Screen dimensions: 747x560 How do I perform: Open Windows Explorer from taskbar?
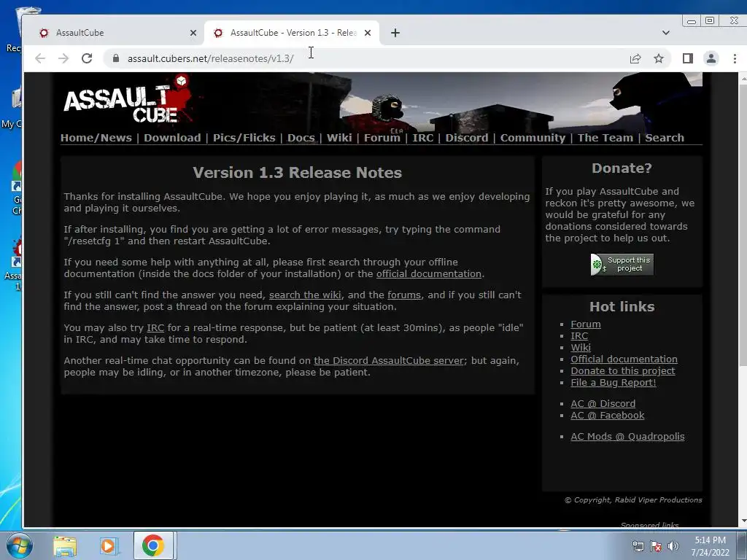pos(65,545)
